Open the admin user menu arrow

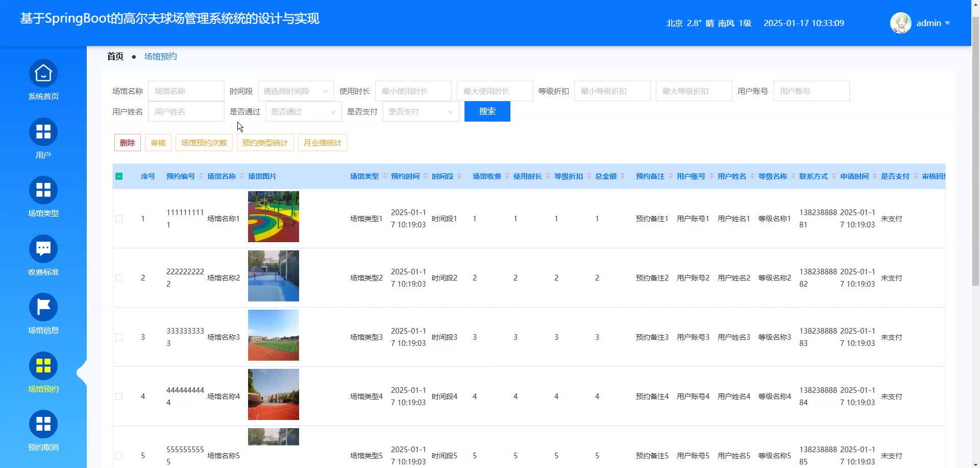tap(947, 23)
